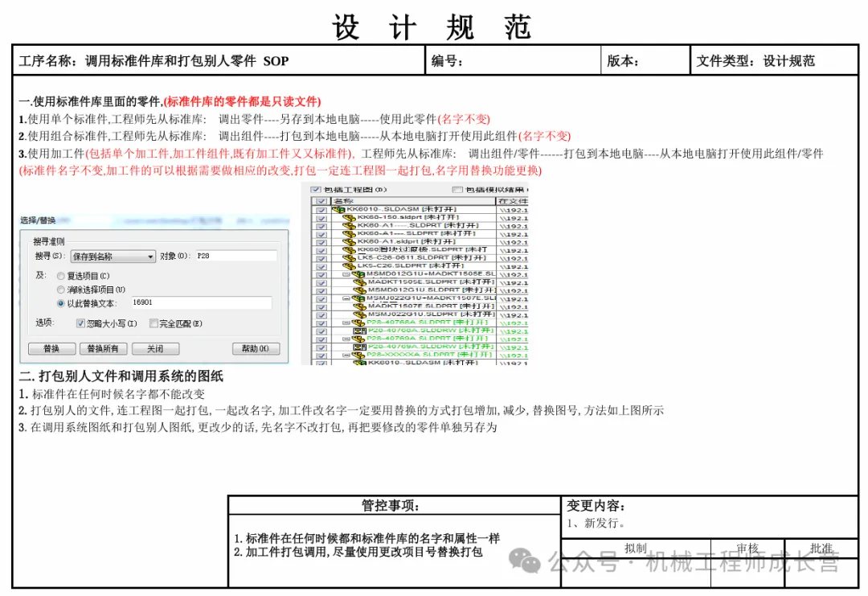Click the 替换 button
Screen dimensions: 868x596
52,348
